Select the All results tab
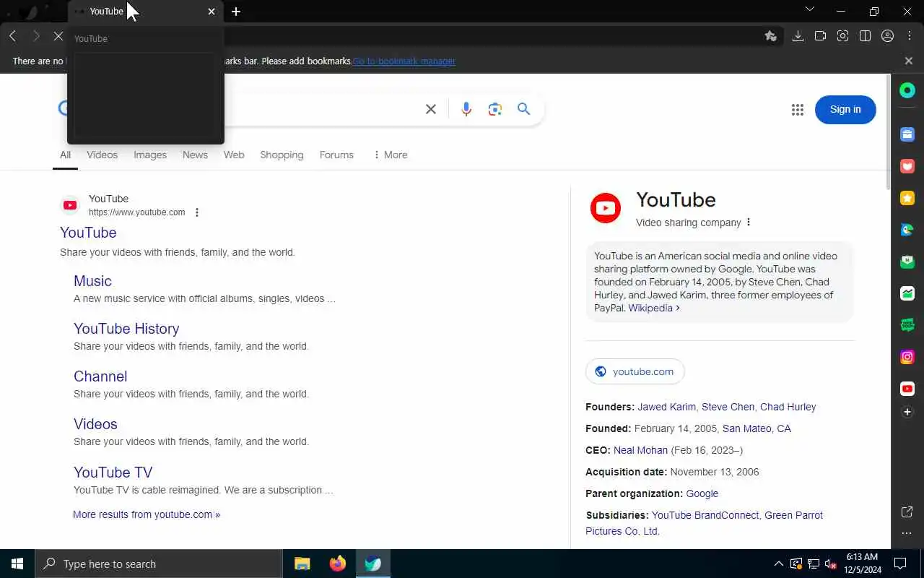The image size is (924, 578). pyautogui.click(x=65, y=155)
